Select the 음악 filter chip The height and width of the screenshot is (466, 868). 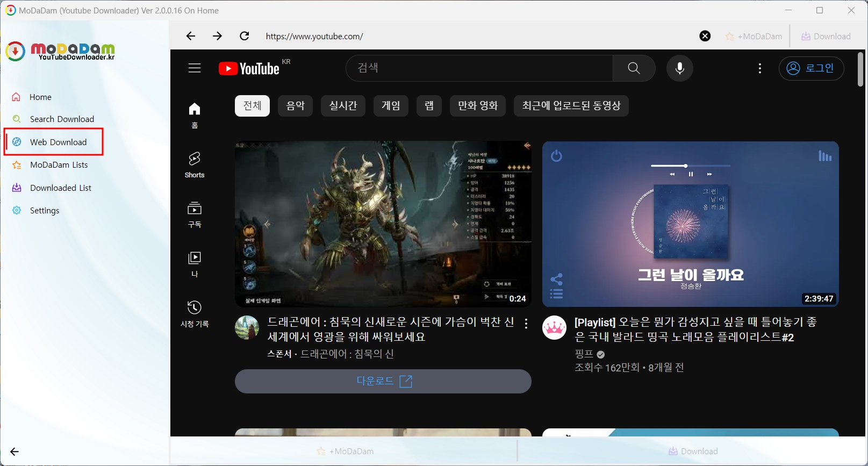coord(296,106)
